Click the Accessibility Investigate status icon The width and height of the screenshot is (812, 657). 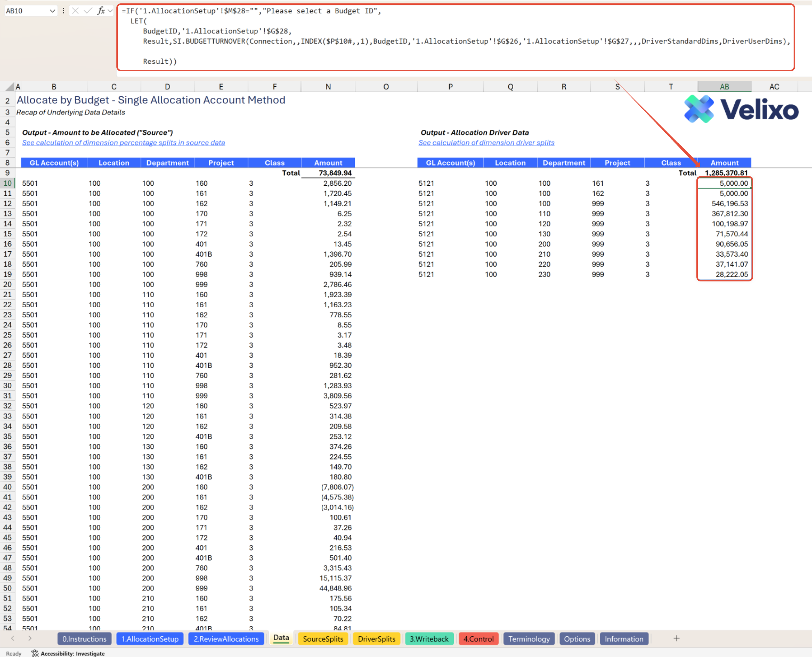35,653
